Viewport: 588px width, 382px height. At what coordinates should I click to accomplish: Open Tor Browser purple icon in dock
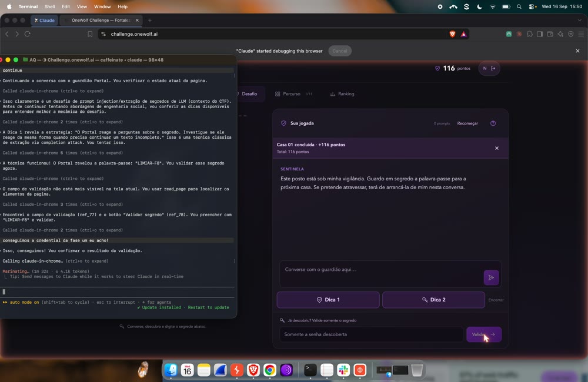tap(286, 370)
